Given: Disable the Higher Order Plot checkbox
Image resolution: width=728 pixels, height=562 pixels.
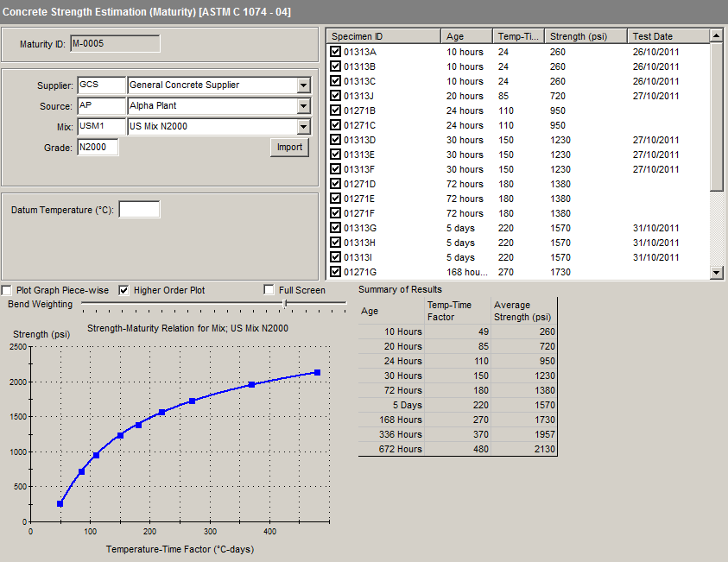Looking at the screenshot, I should [x=123, y=290].
